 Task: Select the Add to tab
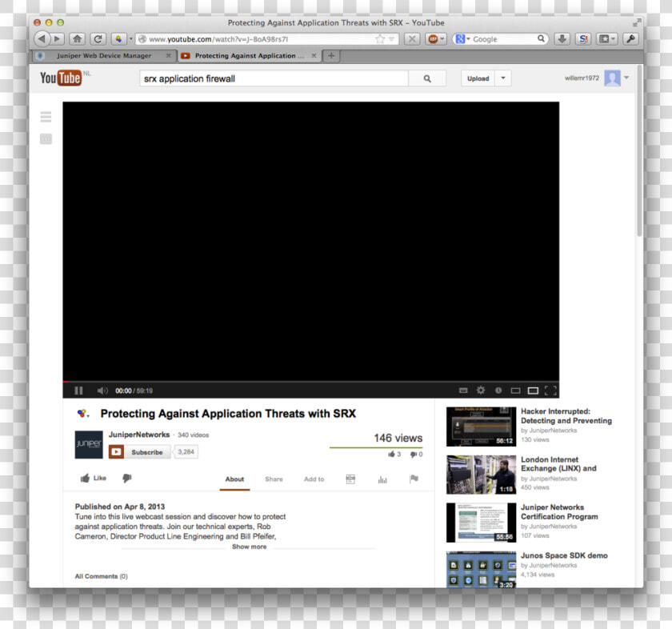(x=314, y=479)
